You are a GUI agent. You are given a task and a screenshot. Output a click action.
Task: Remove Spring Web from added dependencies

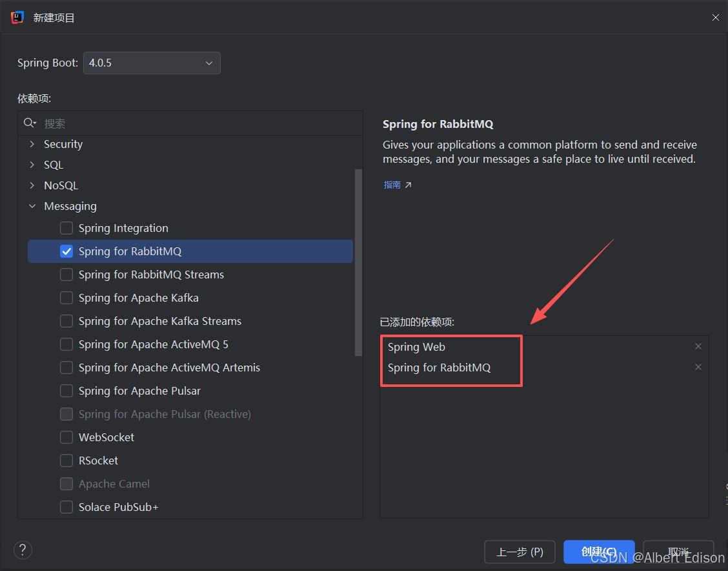point(698,346)
